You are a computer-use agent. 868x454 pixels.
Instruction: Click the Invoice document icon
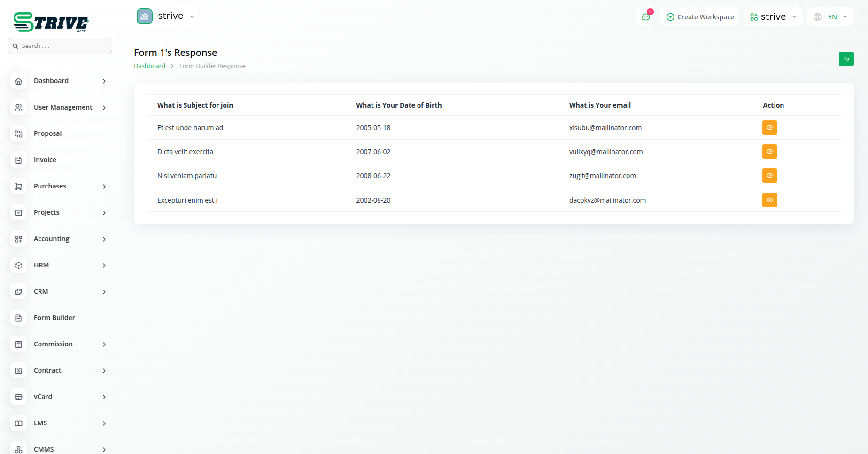[x=19, y=160]
